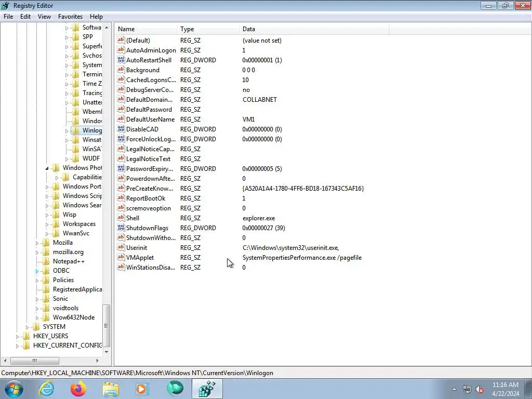
Task: Select the scremoveoption value
Action: (x=148, y=208)
